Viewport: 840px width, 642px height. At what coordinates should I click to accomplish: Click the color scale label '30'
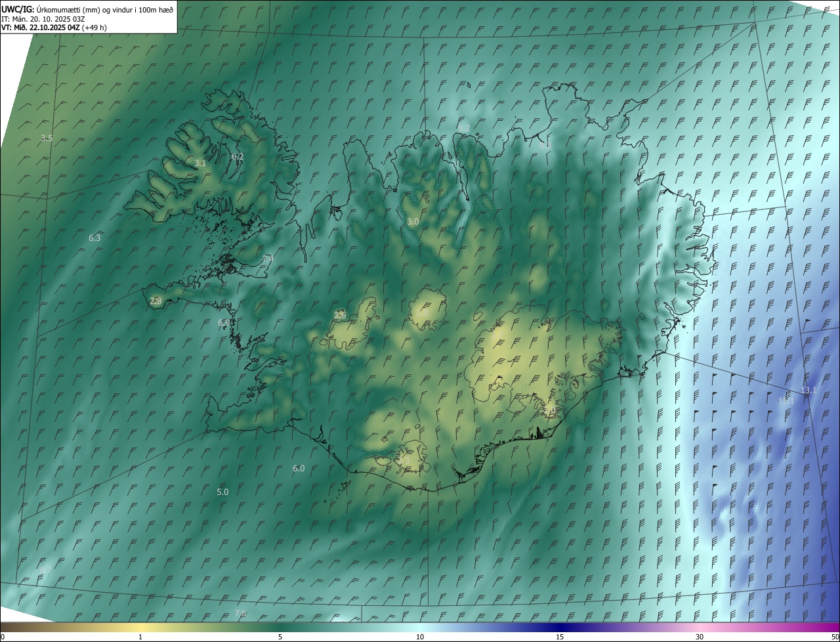700,637
